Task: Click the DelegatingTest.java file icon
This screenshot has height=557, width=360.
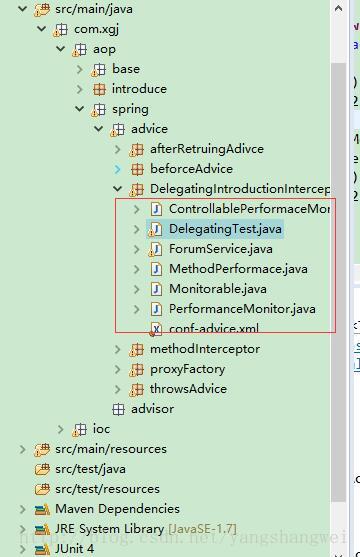Action: 156,229
